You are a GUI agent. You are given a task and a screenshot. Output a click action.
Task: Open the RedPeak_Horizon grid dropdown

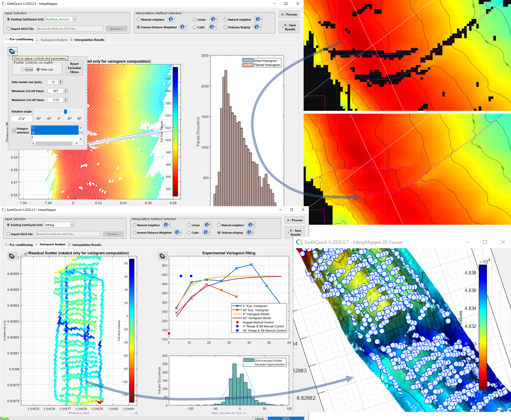tap(74, 19)
